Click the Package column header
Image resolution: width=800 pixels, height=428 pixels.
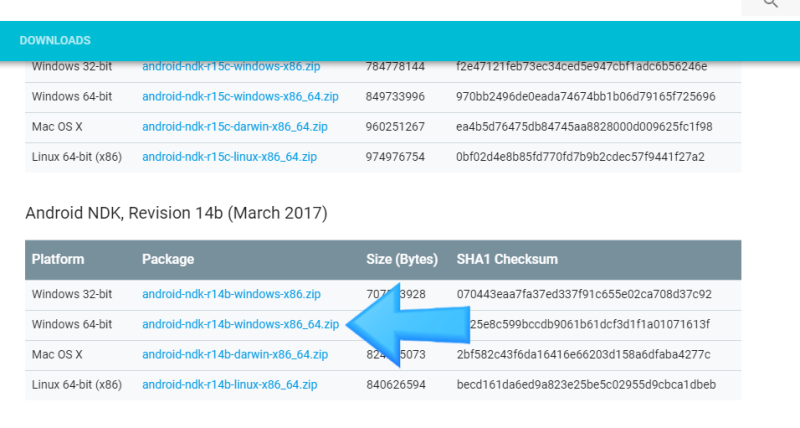[x=168, y=259]
